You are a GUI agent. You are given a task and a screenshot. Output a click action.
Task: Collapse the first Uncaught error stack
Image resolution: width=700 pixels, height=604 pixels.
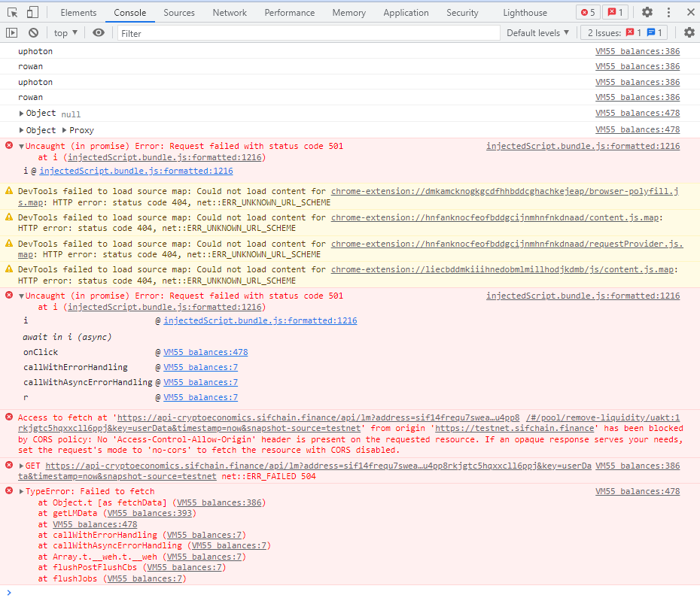pyautogui.click(x=21, y=147)
